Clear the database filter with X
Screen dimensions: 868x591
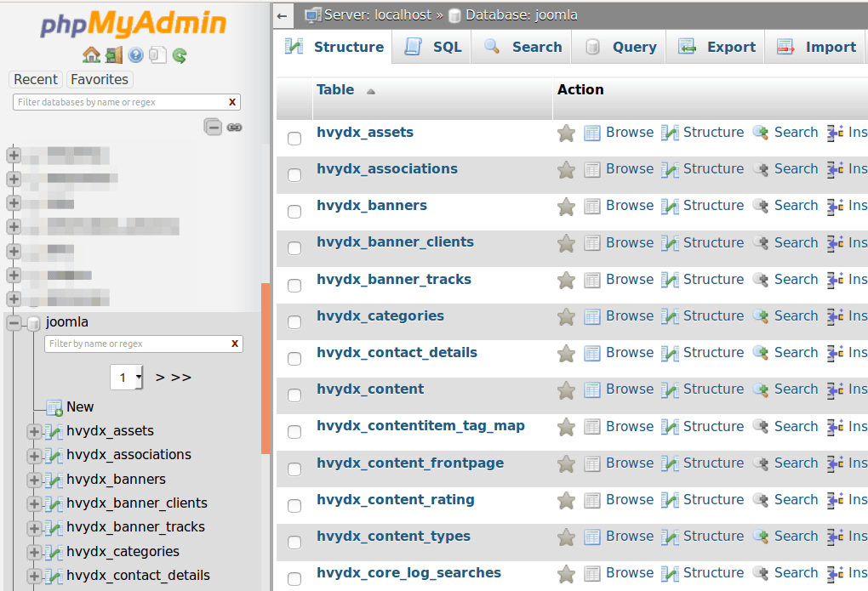pyautogui.click(x=232, y=102)
